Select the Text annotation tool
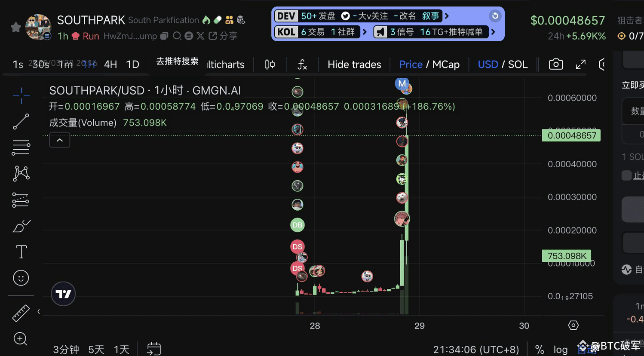Screen dimensions: 644x356 [x=21, y=252]
